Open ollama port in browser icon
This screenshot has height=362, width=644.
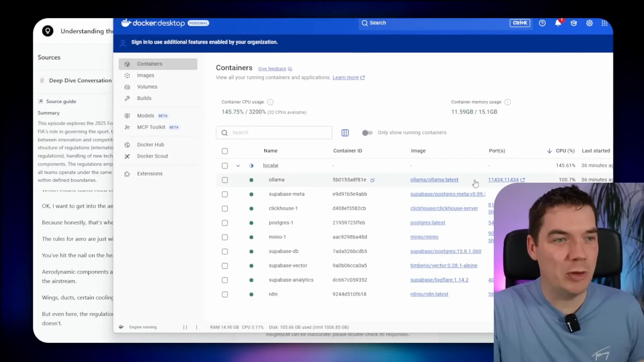[523, 180]
